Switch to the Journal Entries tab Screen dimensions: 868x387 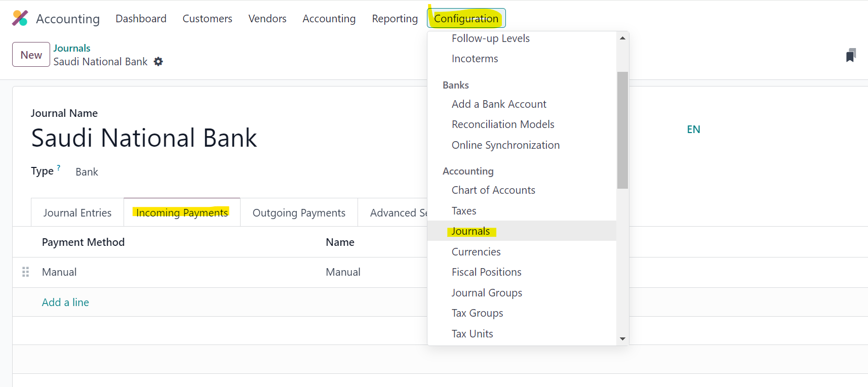tap(77, 213)
